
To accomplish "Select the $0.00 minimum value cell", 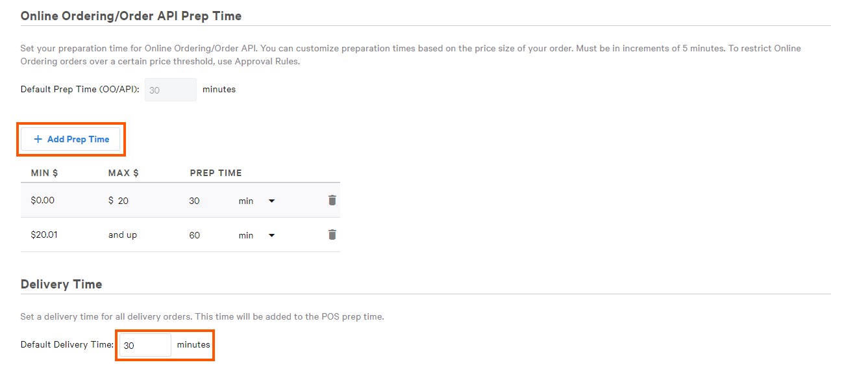I will pos(43,200).
